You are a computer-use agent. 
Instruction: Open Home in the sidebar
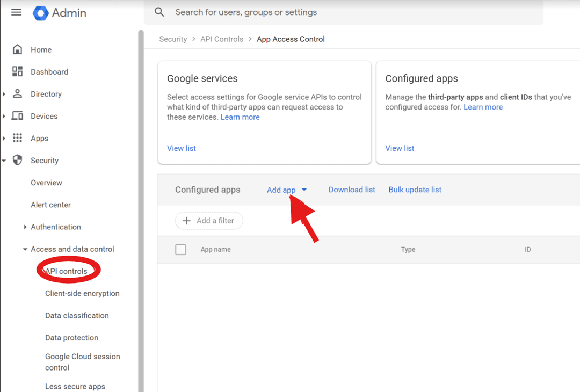(x=41, y=49)
